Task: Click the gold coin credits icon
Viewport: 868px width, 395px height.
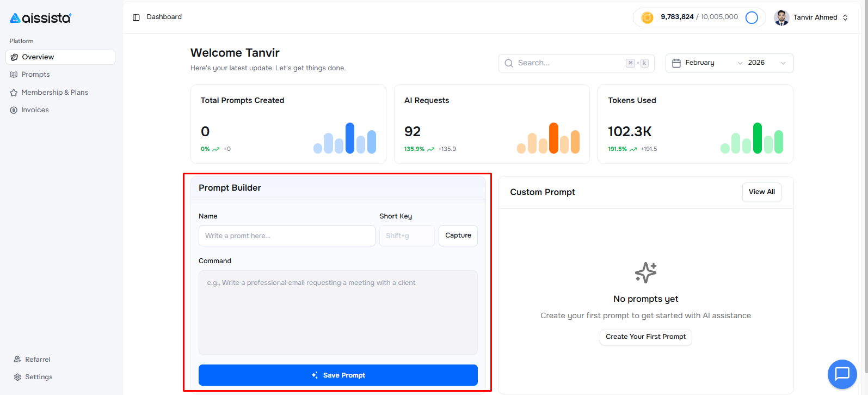Action: [647, 17]
